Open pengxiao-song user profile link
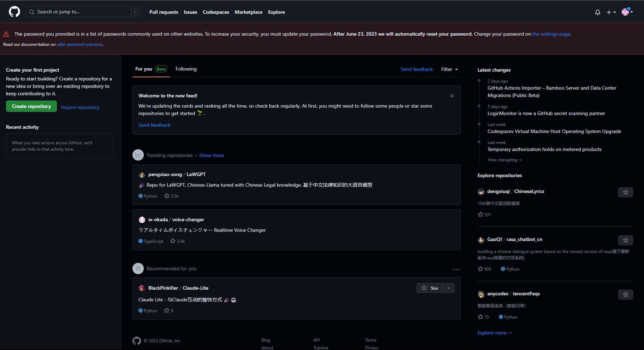This screenshot has width=644, height=350. [x=165, y=174]
